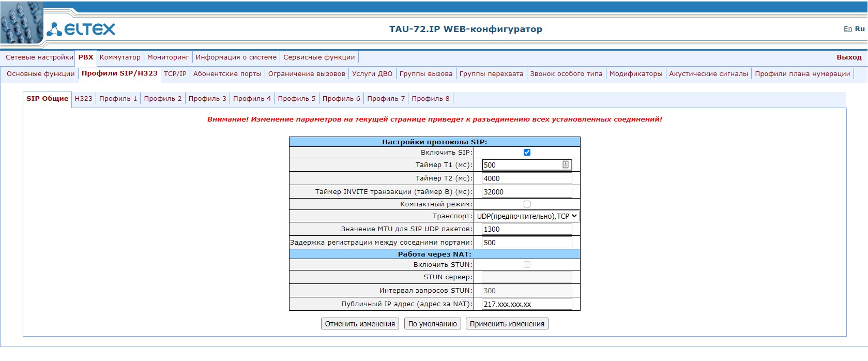
Task: Focus the Таймер T1 input field
Action: pos(527,165)
